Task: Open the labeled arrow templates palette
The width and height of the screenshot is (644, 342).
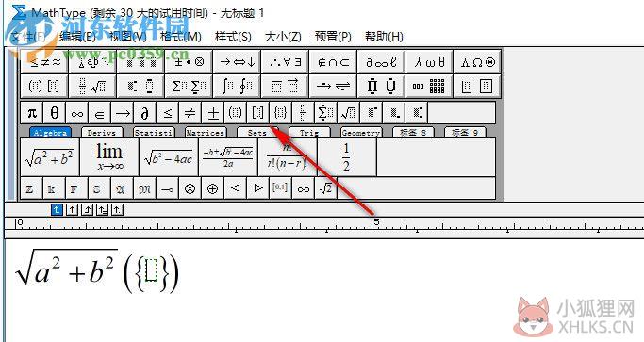Action: pyautogui.click(x=333, y=87)
